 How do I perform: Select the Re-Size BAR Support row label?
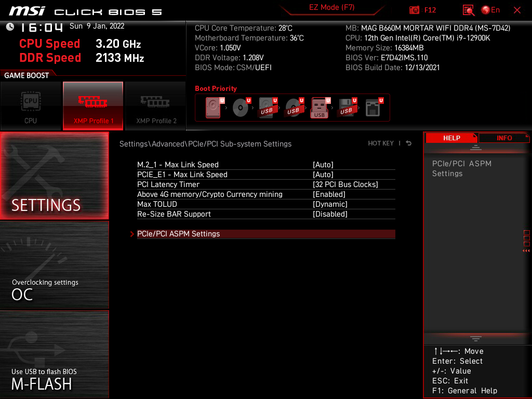(174, 214)
